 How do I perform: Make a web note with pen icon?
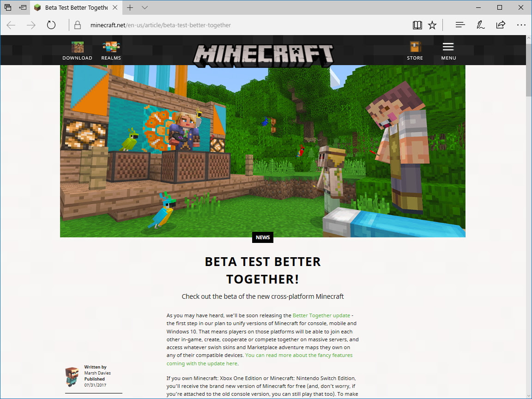(x=480, y=25)
